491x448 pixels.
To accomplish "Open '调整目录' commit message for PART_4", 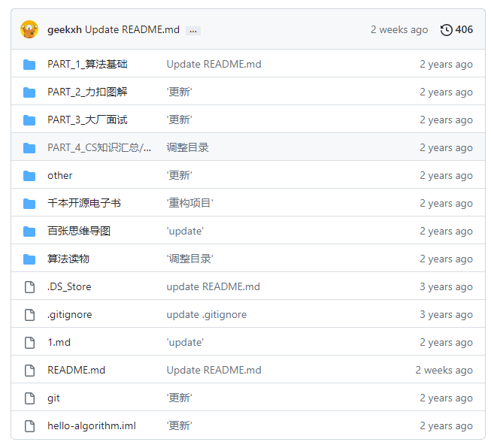I will [187, 148].
